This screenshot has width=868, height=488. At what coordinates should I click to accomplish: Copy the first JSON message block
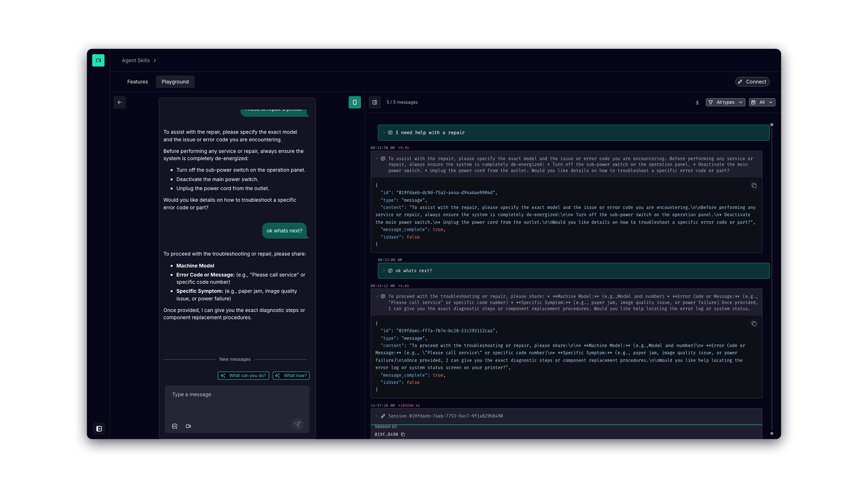pos(754,186)
